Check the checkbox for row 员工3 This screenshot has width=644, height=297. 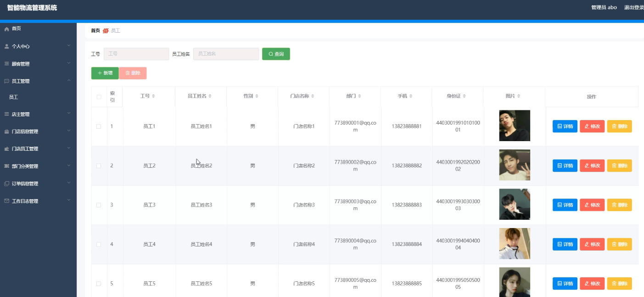point(99,205)
